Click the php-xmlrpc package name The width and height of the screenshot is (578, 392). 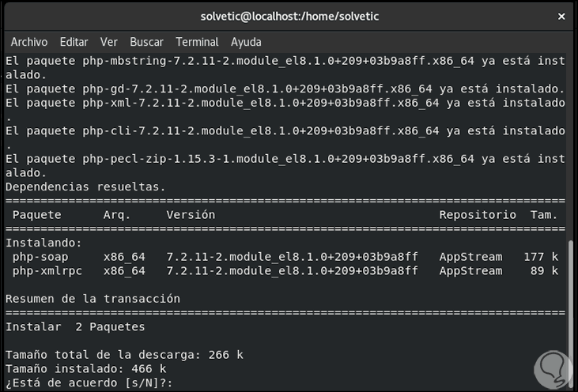click(47, 271)
